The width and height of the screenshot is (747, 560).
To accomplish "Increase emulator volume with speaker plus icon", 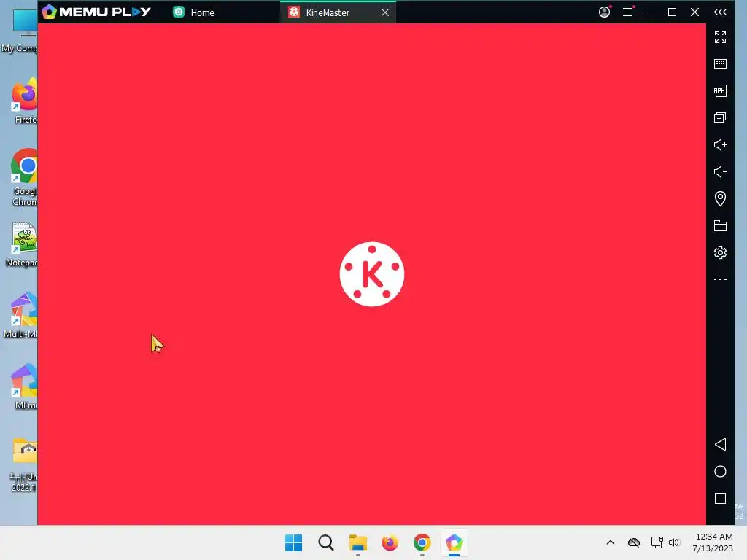I will point(720,145).
